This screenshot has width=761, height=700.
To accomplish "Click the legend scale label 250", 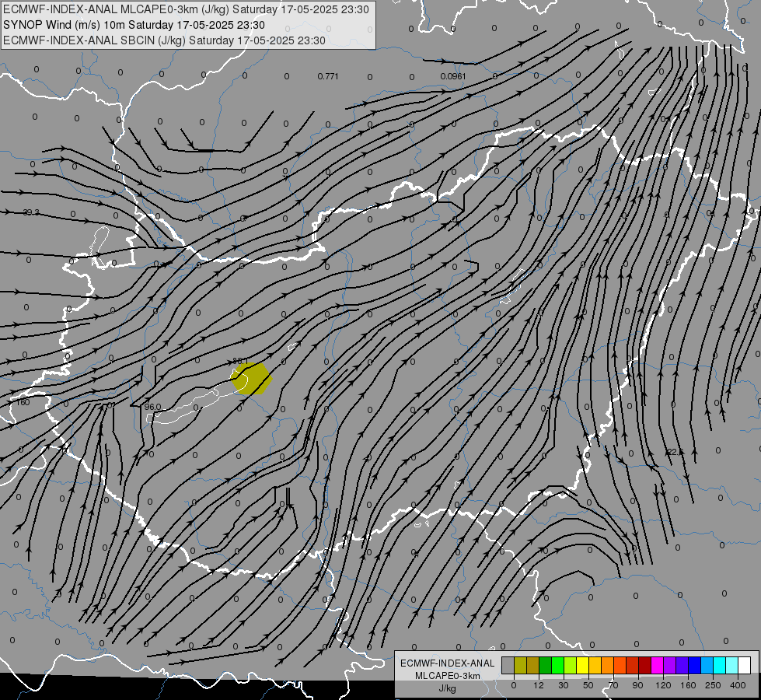I will pos(713,685).
